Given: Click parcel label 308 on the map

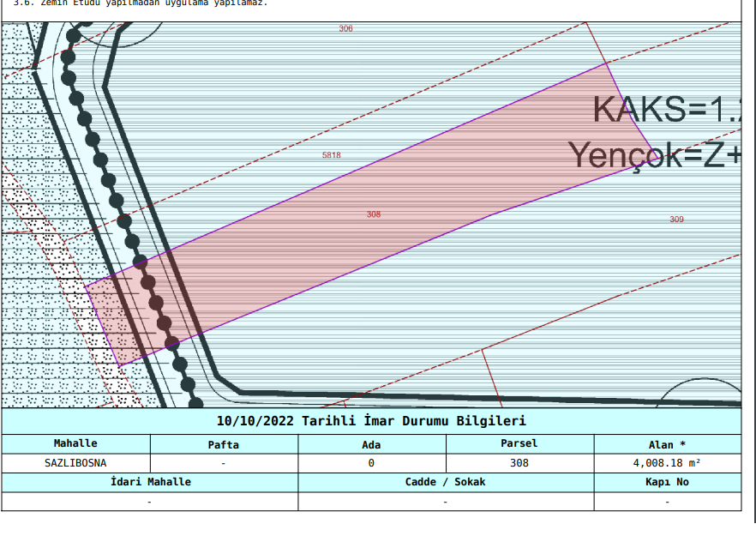Looking at the screenshot, I should click(x=373, y=214).
